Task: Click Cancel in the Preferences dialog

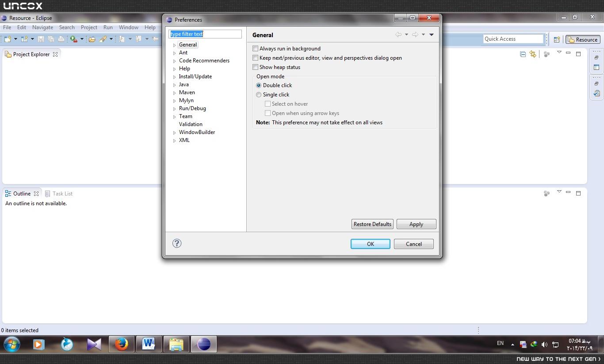Action: tap(414, 244)
